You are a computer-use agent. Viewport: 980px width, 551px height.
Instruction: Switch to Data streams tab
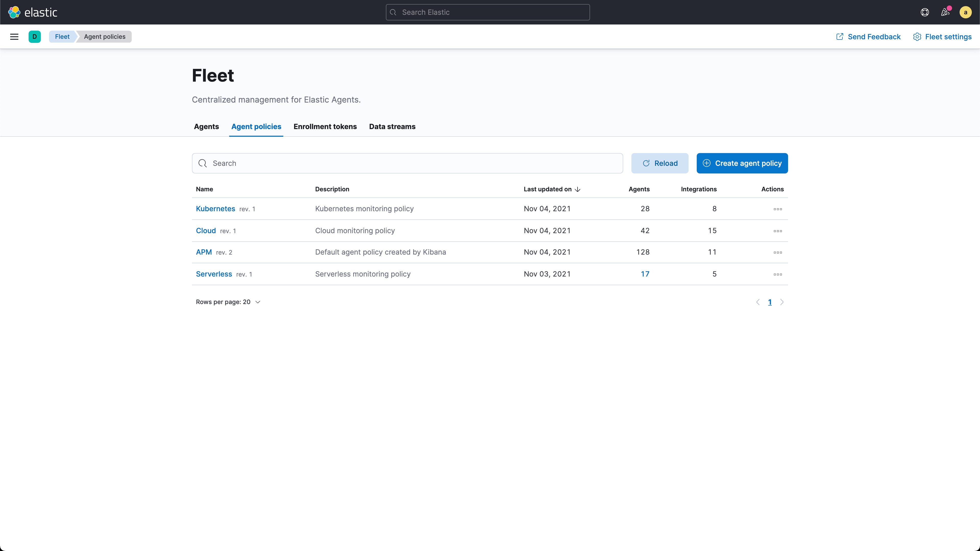[x=392, y=127]
